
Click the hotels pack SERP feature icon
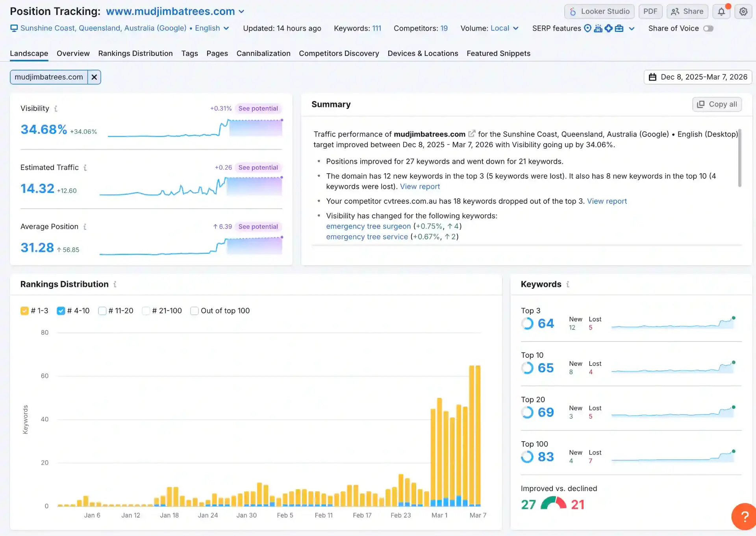(x=598, y=28)
